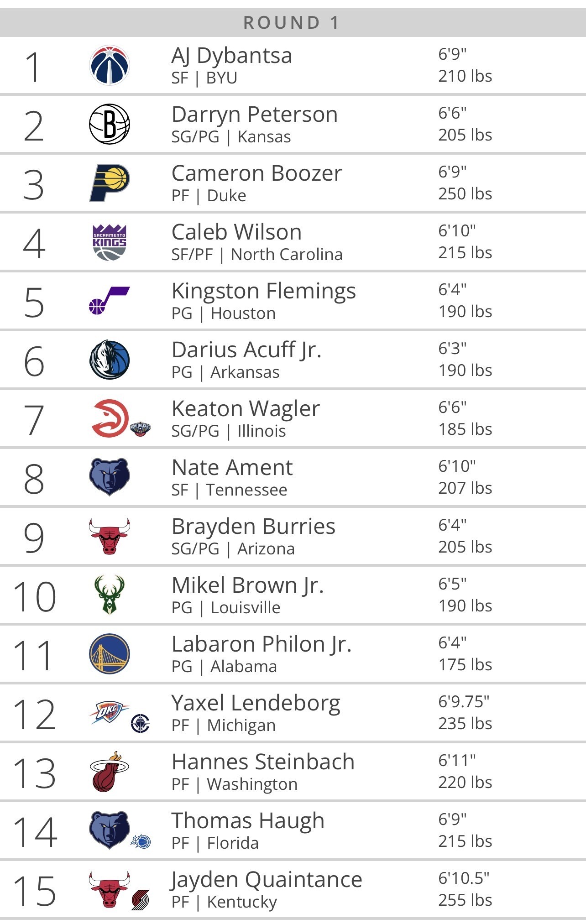Select the Yaxel Lendeborg name
The height and width of the screenshot is (924, 586).
click(256, 703)
